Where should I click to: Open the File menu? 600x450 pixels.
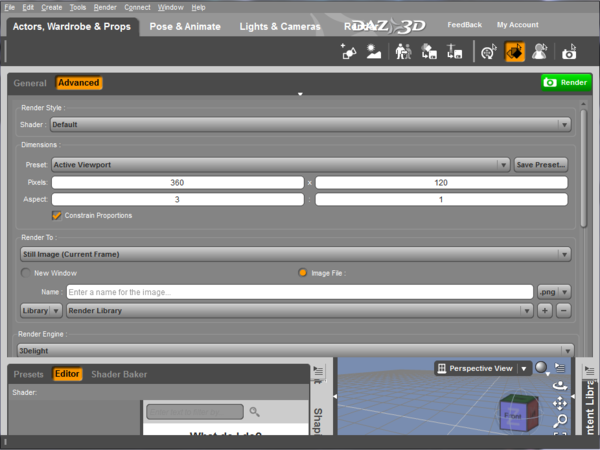[10, 7]
